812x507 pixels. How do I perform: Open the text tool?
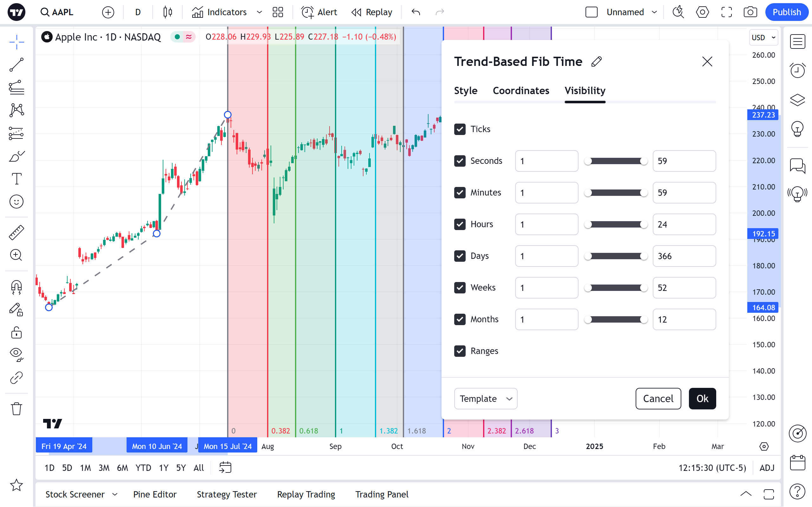click(16, 179)
